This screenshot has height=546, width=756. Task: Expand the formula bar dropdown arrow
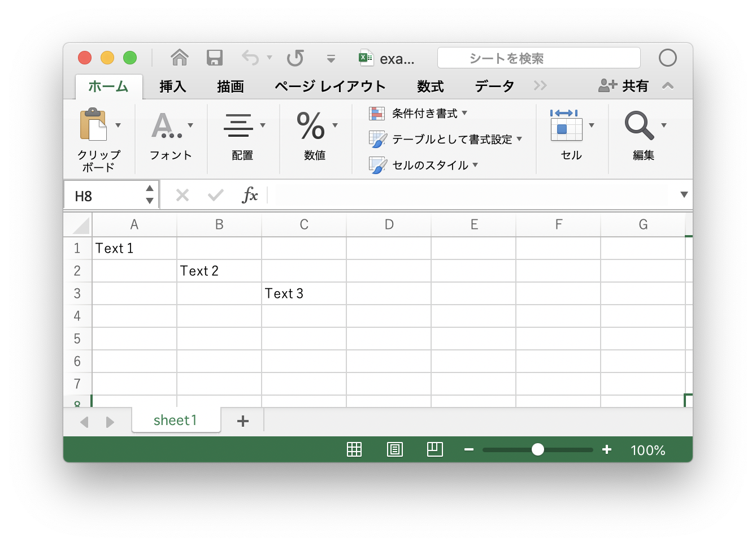tap(684, 195)
